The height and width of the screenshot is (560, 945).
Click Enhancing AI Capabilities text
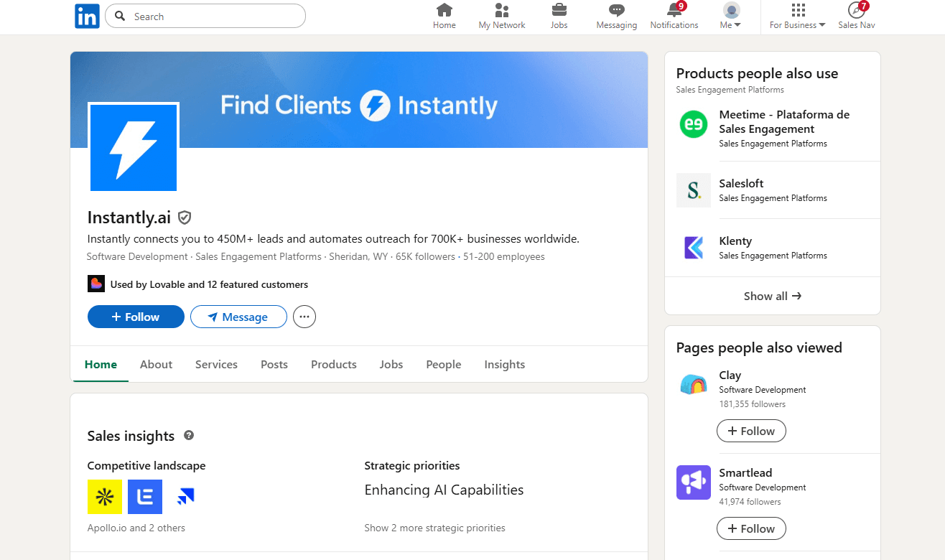(x=444, y=490)
